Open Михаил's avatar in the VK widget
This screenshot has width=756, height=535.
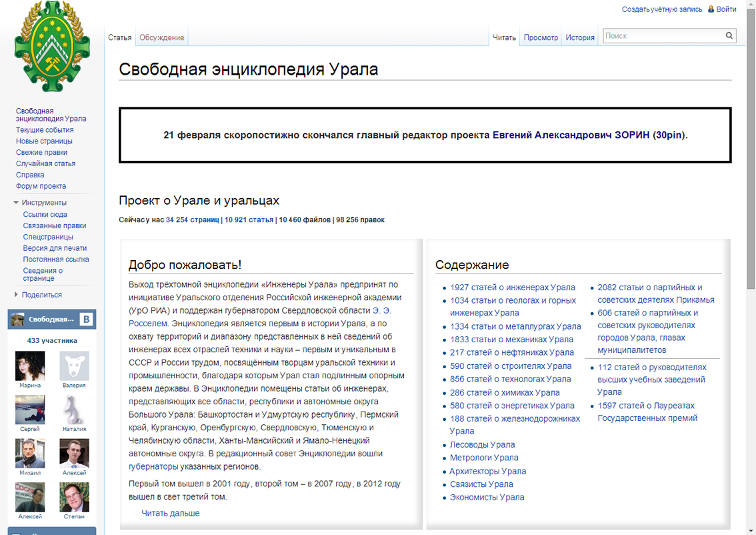(x=30, y=453)
